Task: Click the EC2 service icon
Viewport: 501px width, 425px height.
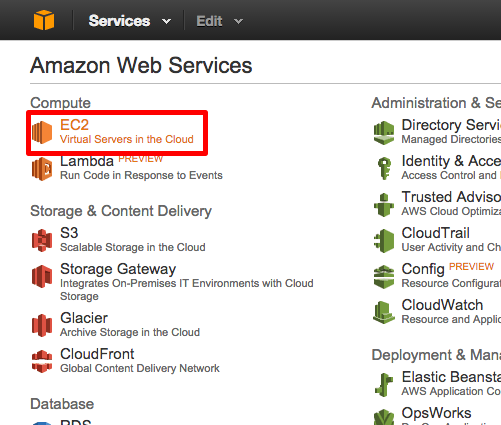Action: pyautogui.click(x=42, y=132)
